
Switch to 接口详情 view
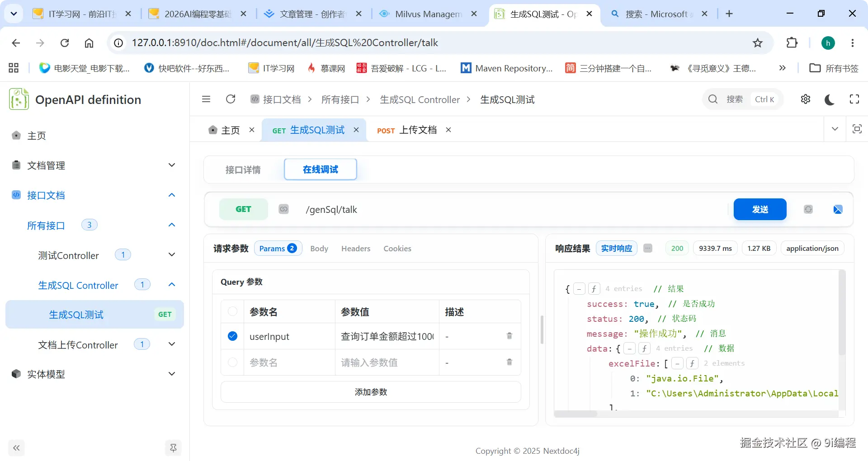pyautogui.click(x=243, y=169)
